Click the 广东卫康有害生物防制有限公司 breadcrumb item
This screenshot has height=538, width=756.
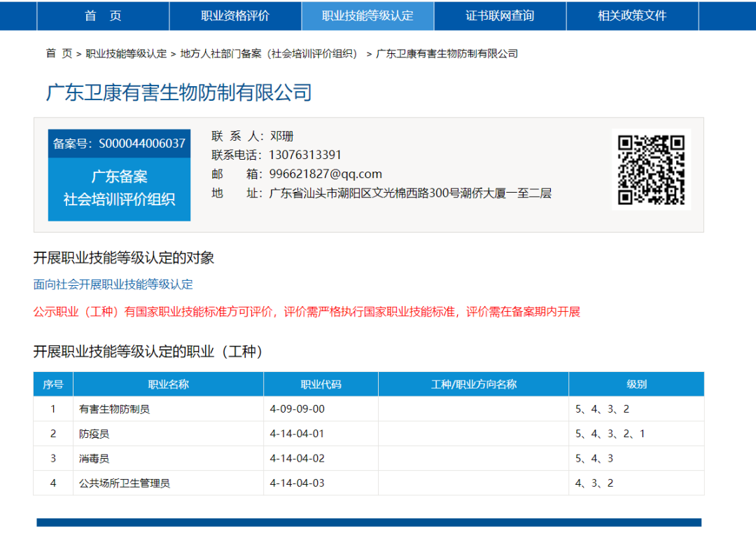pos(447,53)
